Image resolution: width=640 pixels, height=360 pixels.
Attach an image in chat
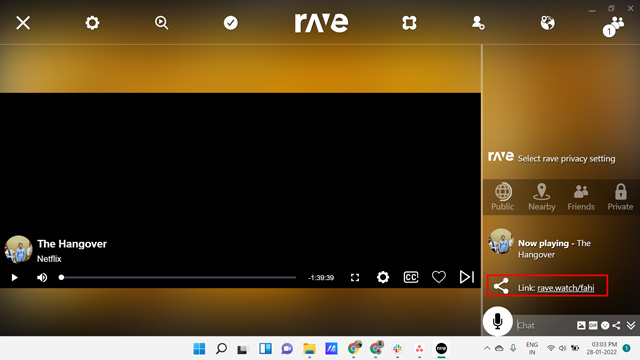click(x=581, y=325)
